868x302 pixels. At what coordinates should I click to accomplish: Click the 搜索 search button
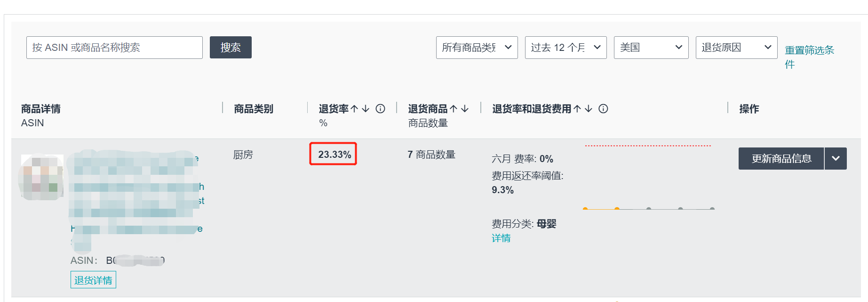point(231,48)
